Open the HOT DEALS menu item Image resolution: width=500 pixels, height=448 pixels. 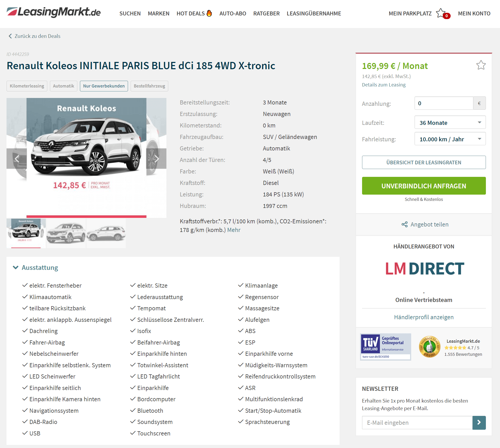tap(191, 13)
